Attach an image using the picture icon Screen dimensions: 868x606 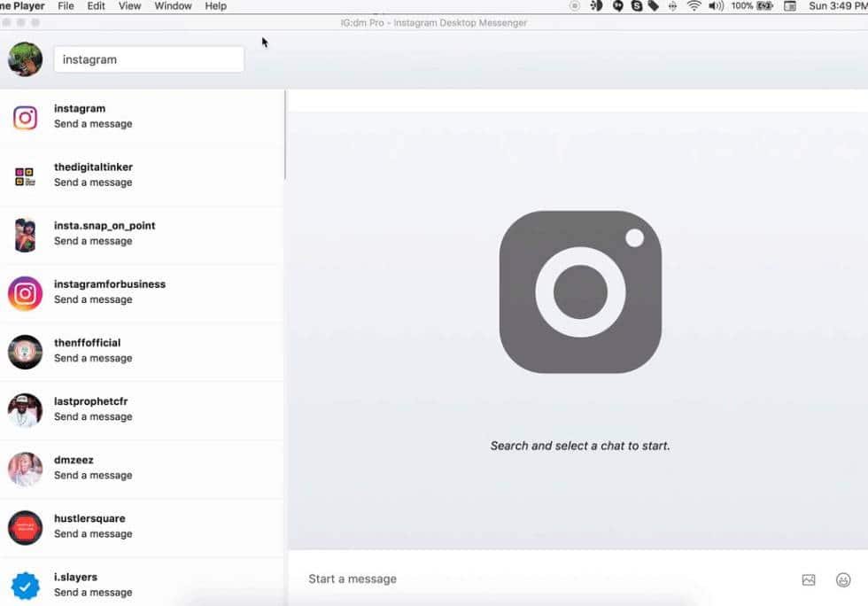tap(808, 580)
